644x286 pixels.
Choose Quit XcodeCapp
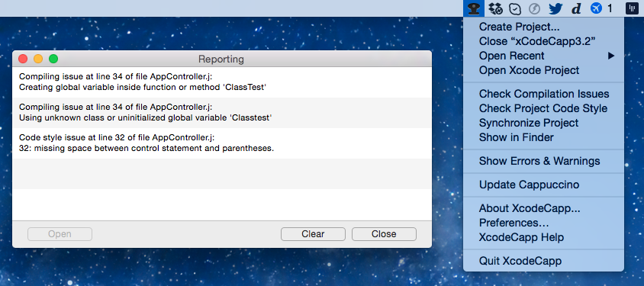pos(543,261)
